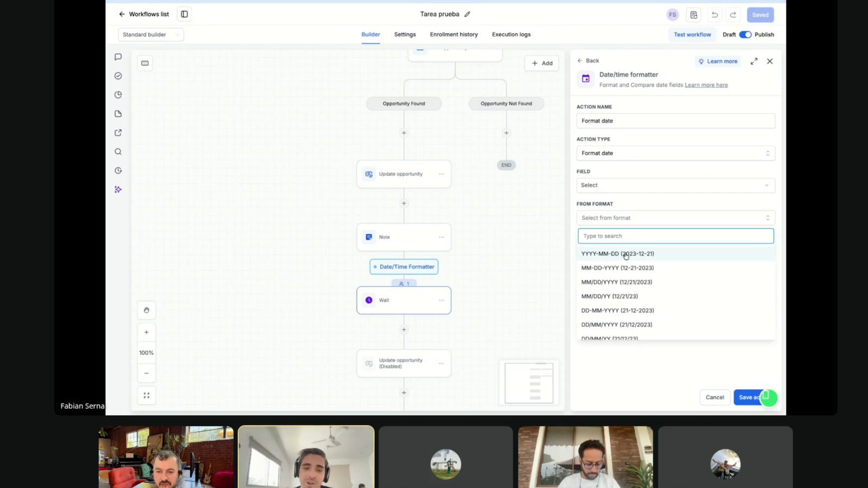Add a step below Opportunity Found branch
The height and width of the screenshot is (488, 868).
coord(404,133)
